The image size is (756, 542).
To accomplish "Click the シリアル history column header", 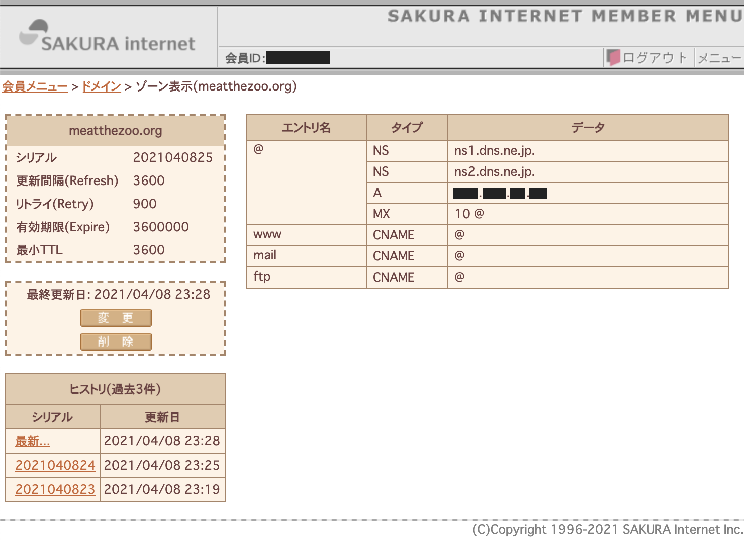I will [53, 417].
